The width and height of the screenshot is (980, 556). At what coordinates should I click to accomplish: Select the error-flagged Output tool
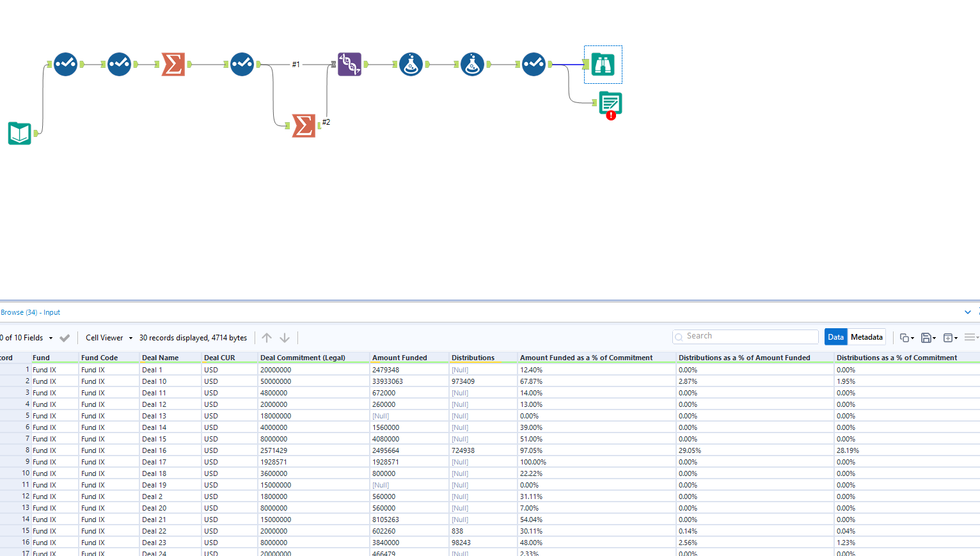[x=610, y=102]
